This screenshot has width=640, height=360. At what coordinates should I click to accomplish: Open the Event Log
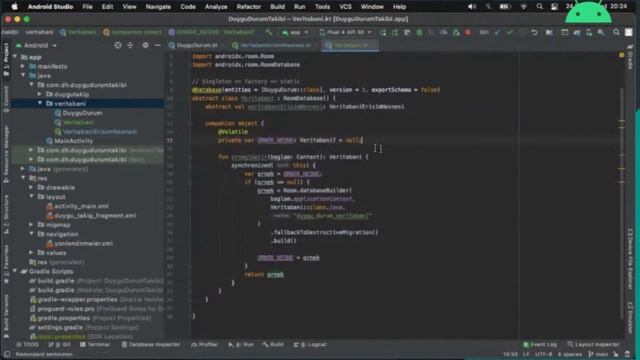pyautogui.click(x=540, y=344)
